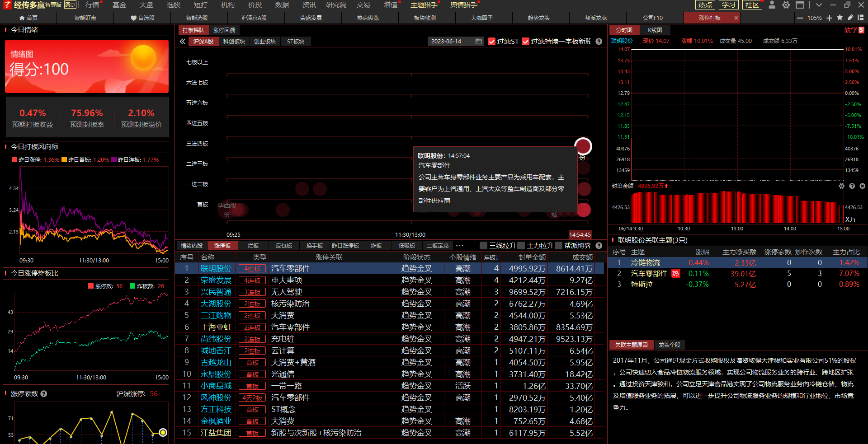
Task: Open 研究院 menu
Action: [x=336, y=5]
